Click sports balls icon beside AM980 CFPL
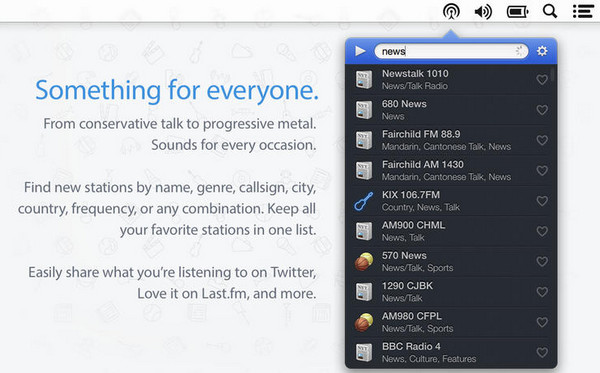The image size is (600, 373). 364,322
